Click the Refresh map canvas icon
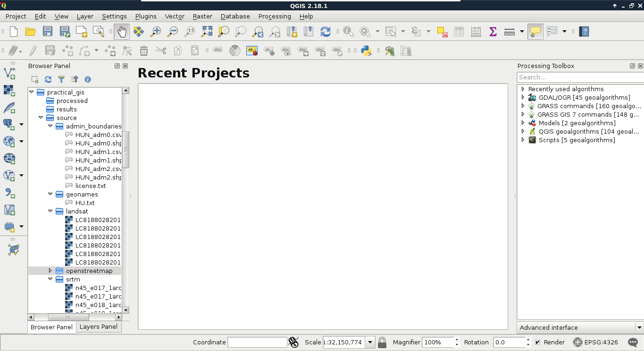This screenshot has width=644, height=351. pyautogui.click(x=326, y=32)
